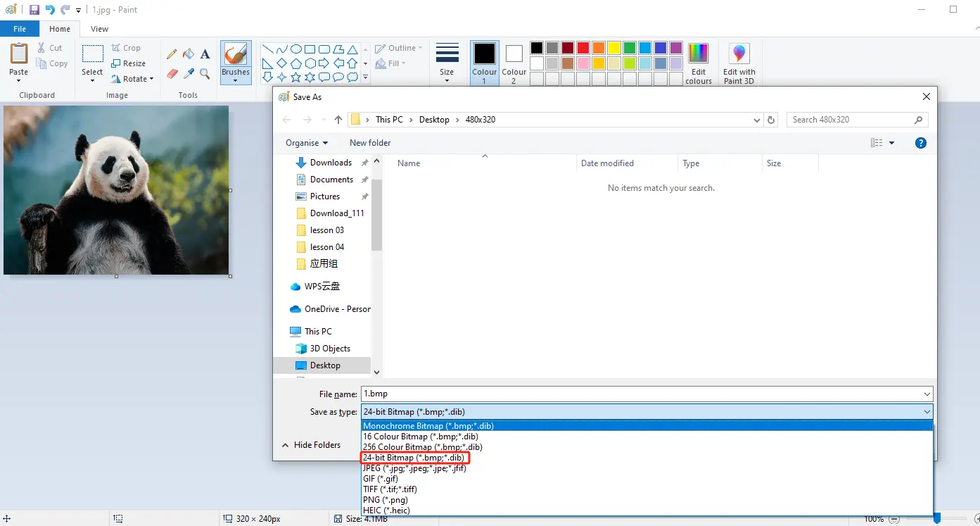This screenshot has height=526, width=980.
Task: Choose the Oval shape in the gallery
Action: 296,49
